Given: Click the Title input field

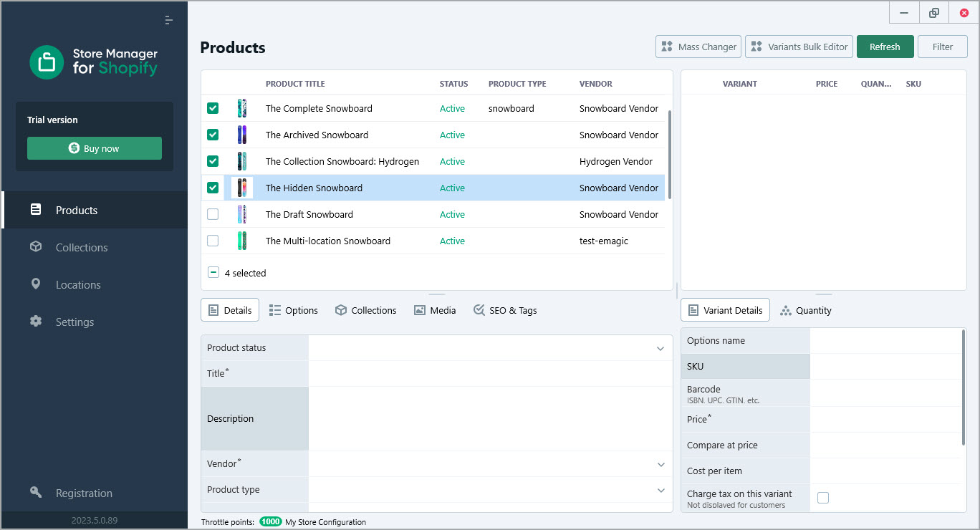Looking at the screenshot, I should (491, 373).
